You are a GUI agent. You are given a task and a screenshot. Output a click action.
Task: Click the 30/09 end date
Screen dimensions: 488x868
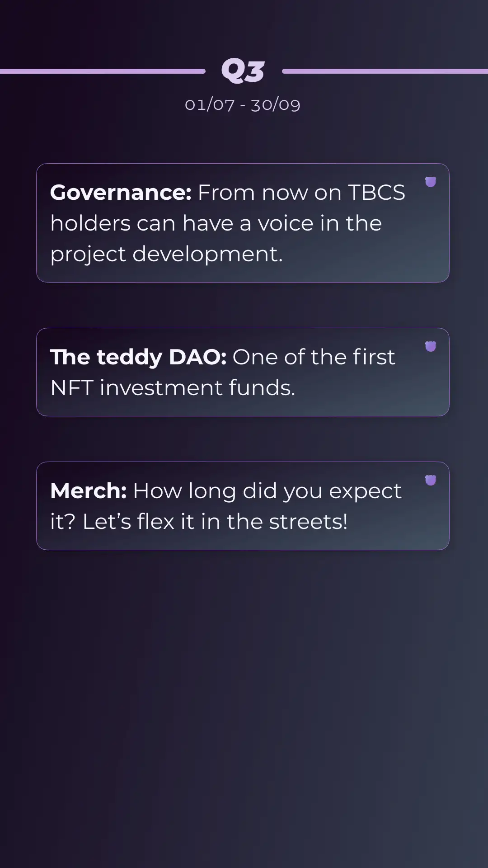(x=276, y=104)
